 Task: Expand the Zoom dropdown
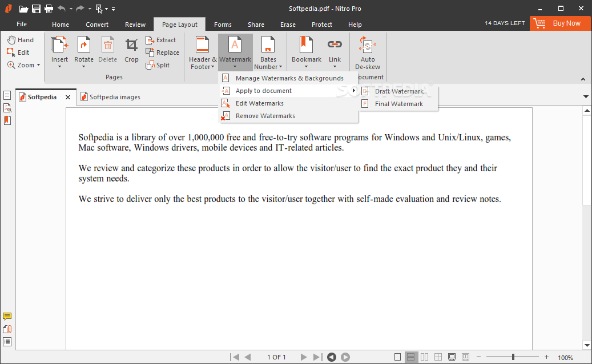(x=25, y=65)
